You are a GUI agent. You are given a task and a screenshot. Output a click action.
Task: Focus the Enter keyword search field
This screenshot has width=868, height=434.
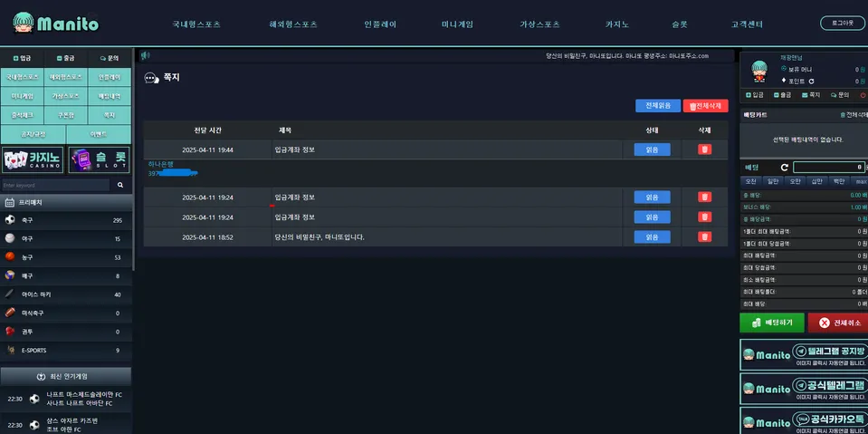55,185
